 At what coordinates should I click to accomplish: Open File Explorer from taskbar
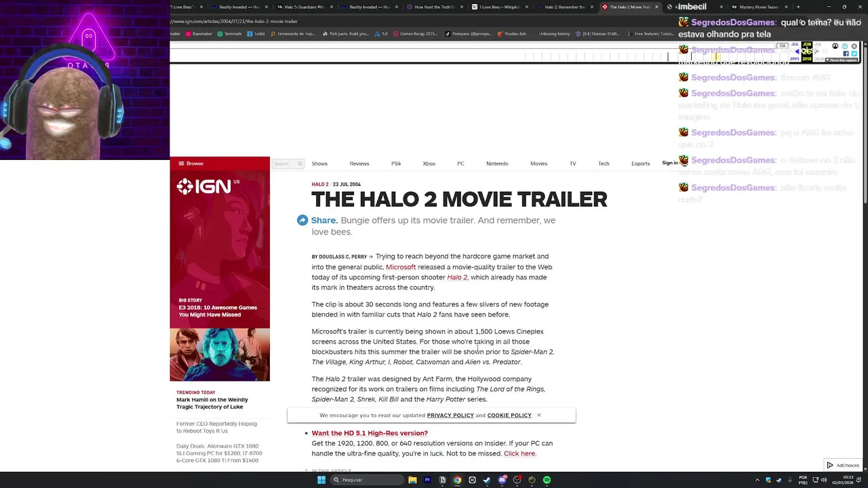tap(412, 480)
